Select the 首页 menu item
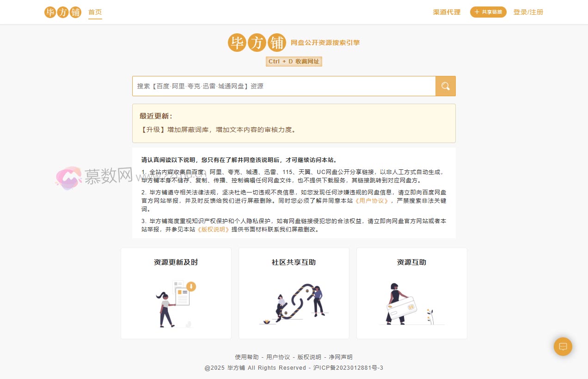This screenshot has height=379, width=588. tap(95, 12)
